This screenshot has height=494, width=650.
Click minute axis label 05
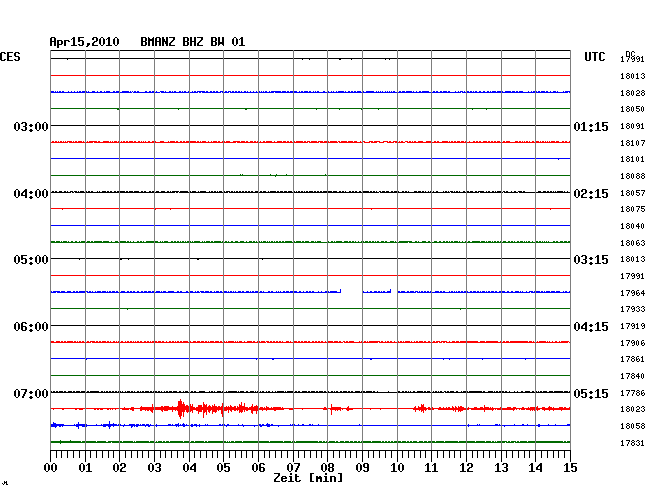pyautogui.click(x=223, y=467)
